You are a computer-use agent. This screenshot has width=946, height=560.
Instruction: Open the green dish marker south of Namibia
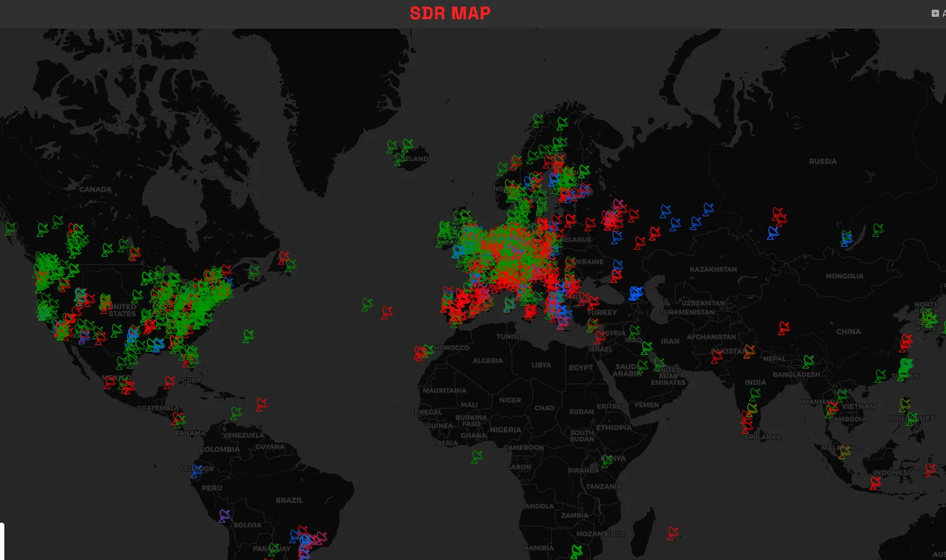pyautogui.click(x=577, y=551)
